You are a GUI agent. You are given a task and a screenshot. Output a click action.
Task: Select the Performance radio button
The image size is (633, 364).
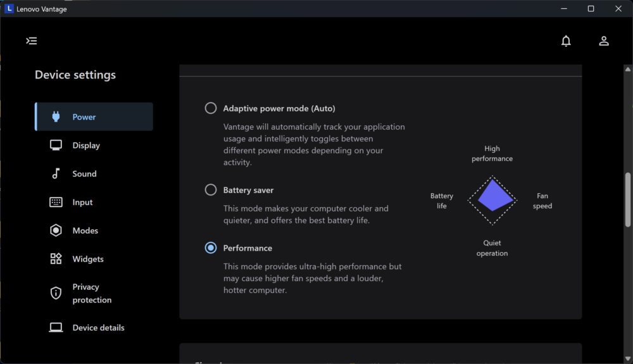(210, 248)
